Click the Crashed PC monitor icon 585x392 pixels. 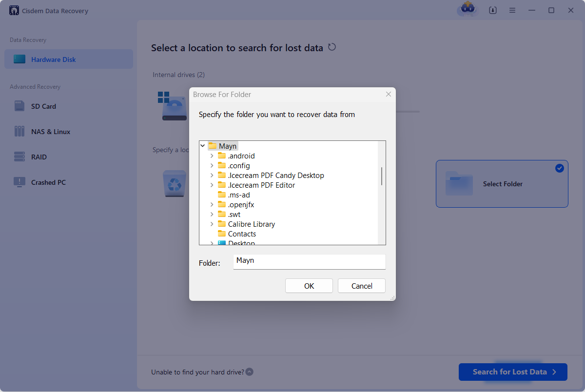pyautogui.click(x=19, y=182)
